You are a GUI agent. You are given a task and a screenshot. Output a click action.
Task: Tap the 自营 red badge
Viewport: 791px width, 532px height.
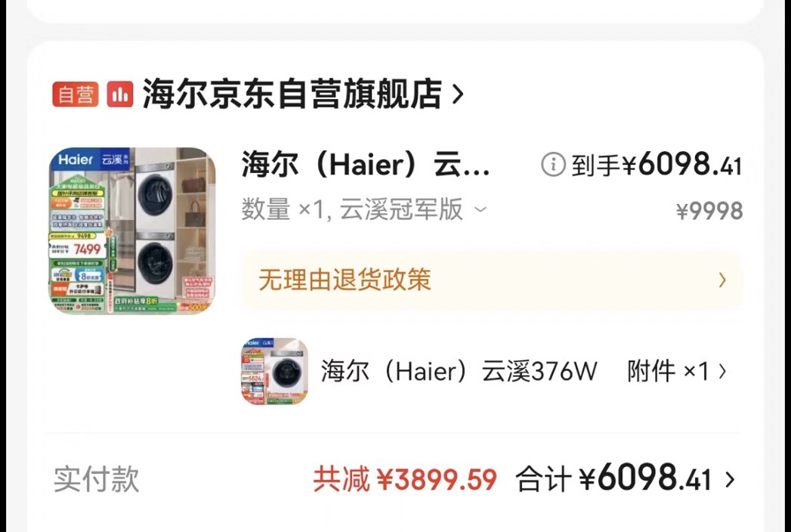[75, 94]
